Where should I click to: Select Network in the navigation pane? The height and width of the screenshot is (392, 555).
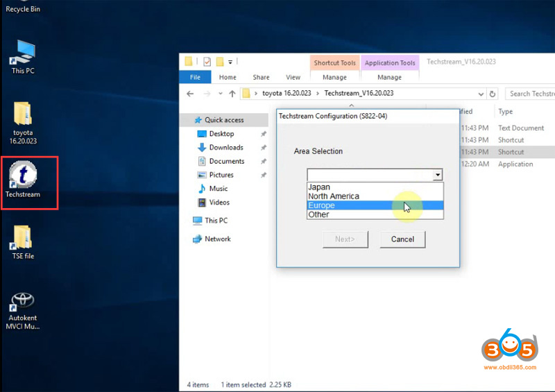tap(217, 239)
